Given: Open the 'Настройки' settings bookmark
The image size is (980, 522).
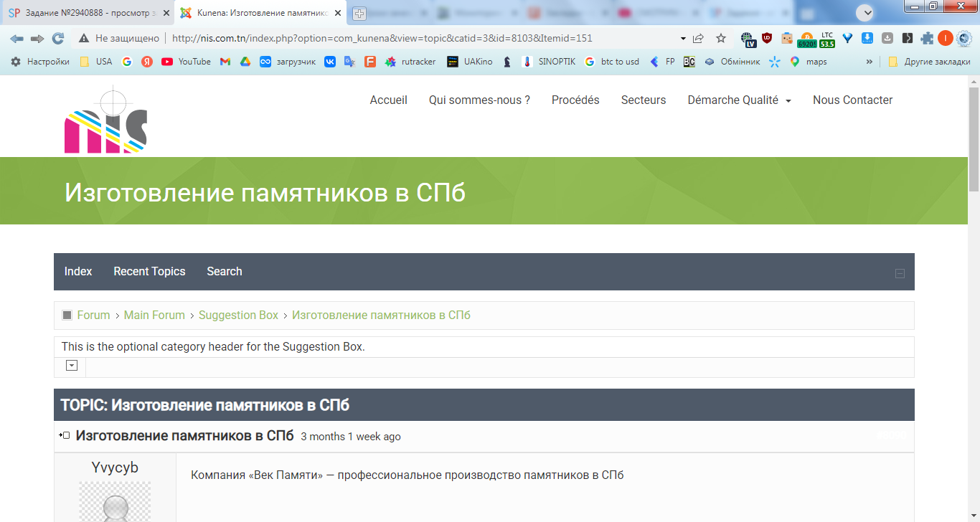Looking at the screenshot, I should 40,62.
